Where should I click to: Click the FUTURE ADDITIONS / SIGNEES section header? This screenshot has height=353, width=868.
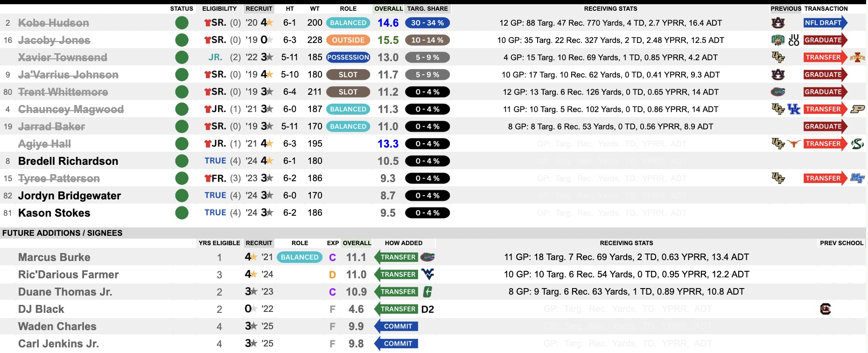(x=63, y=233)
